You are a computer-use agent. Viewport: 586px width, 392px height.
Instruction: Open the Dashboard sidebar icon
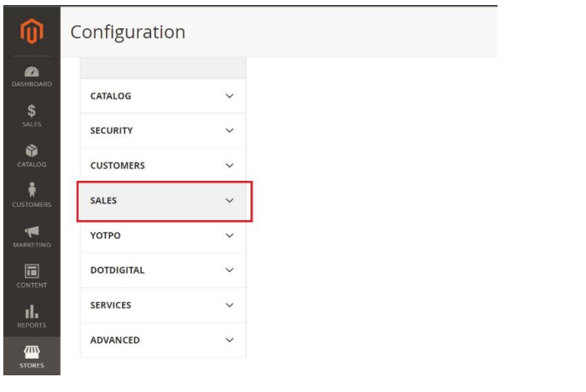coord(32,72)
